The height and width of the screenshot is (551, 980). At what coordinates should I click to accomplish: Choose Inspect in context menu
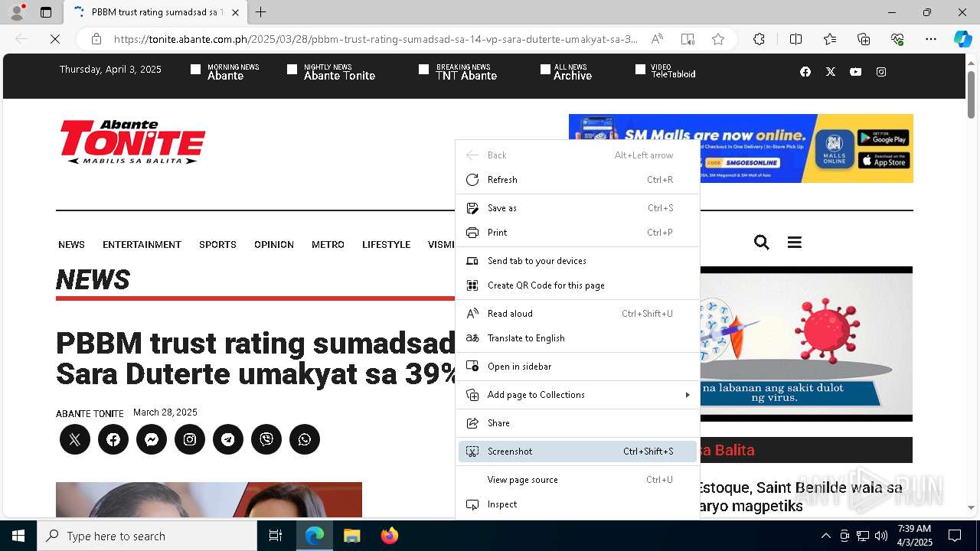pyautogui.click(x=577, y=504)
